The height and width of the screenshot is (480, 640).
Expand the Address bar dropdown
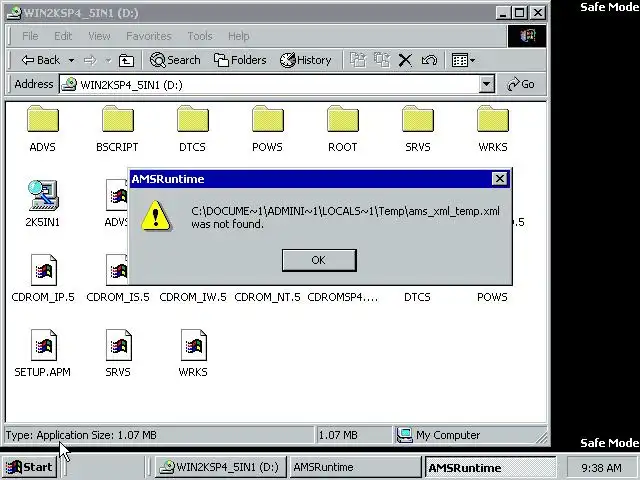(x=486, y=84)
